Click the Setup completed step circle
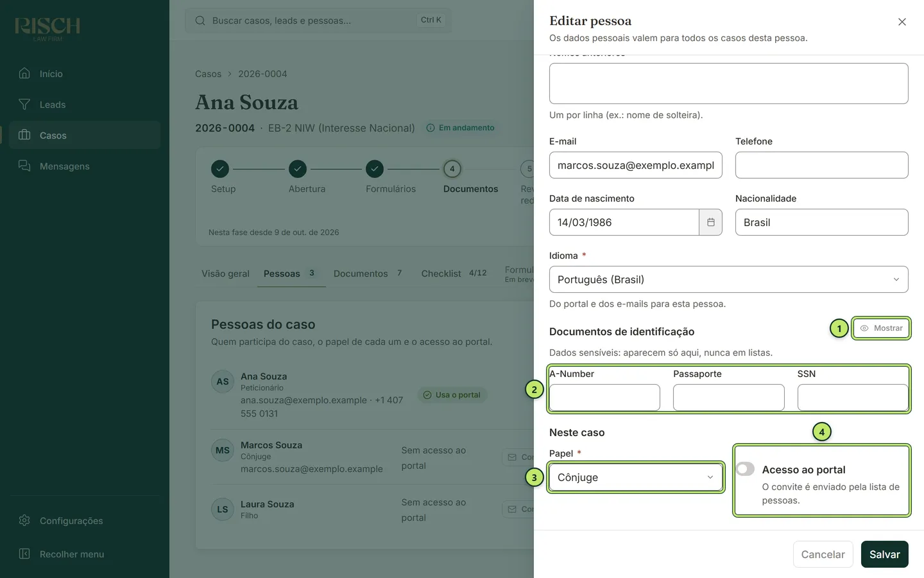The width and height of the screenshot is (924, 578). click(220, 169)
